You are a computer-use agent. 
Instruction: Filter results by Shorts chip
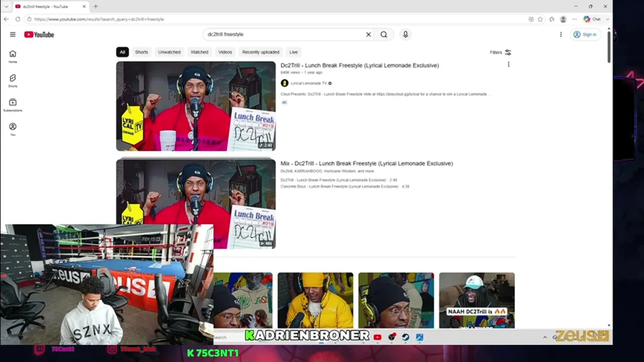tap(141, 52)
